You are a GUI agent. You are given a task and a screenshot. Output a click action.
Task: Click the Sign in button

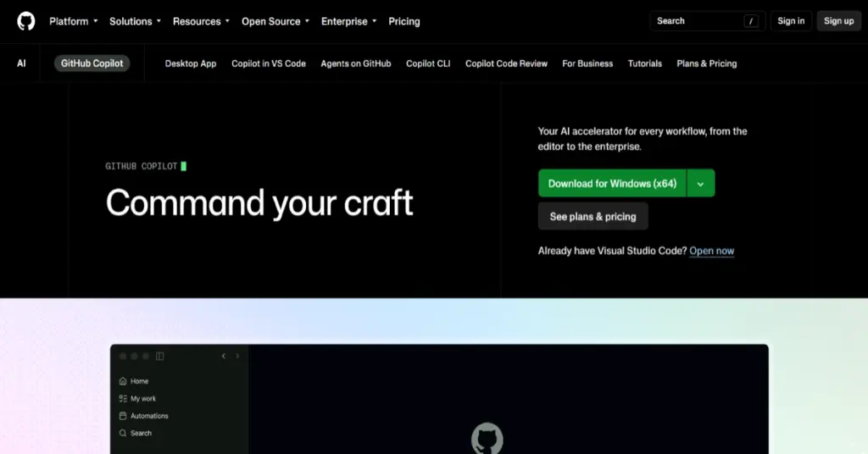click(x=791, y=21)
